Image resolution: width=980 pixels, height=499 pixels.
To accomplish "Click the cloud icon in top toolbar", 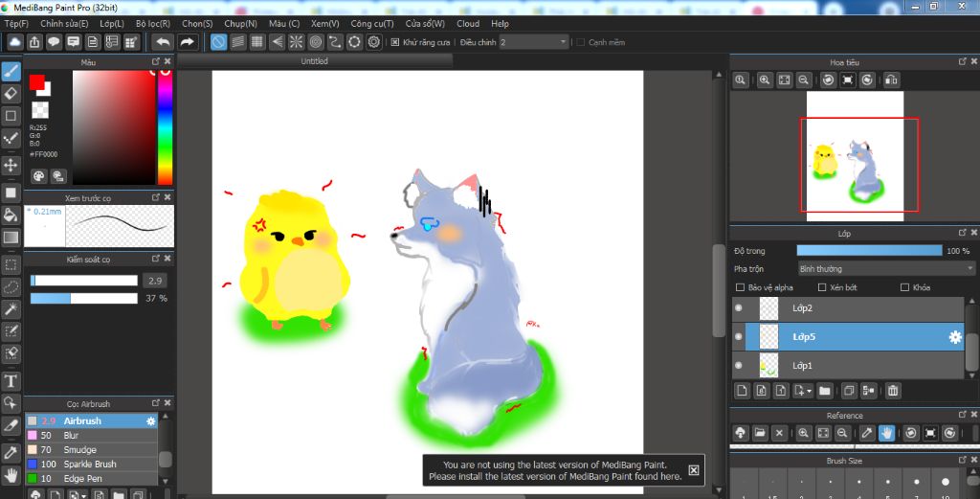I will (15, 42).
